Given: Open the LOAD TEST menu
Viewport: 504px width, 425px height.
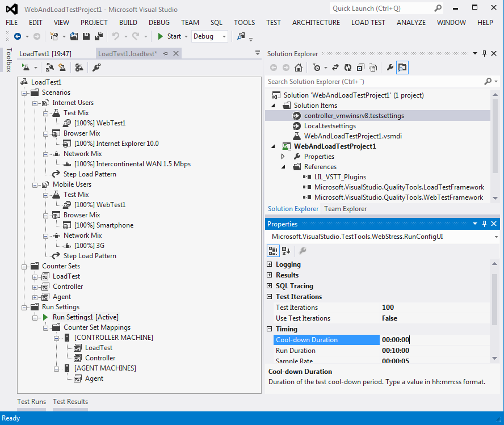Looking at the screenshot, I should coord(368,23).
